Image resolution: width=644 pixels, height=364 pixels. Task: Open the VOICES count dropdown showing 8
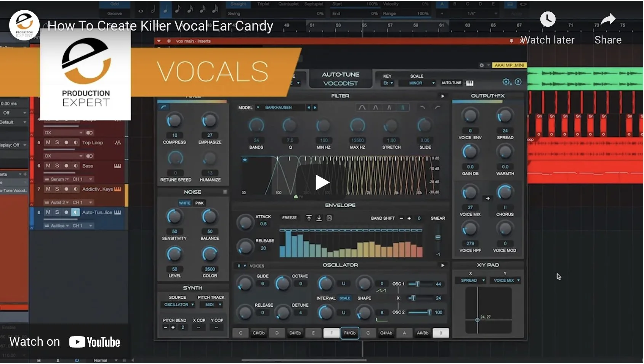[x=241, y=266]
